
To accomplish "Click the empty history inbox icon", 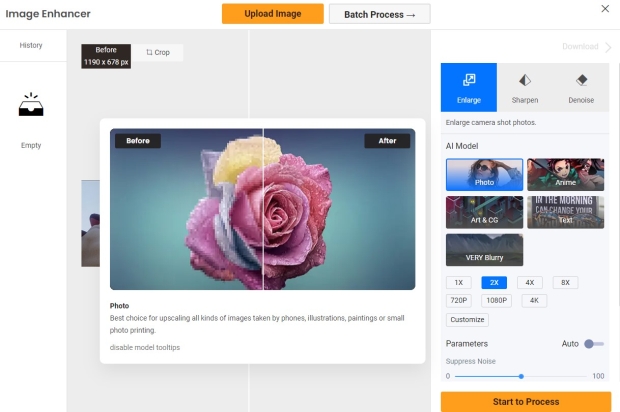I will (31, 104).
